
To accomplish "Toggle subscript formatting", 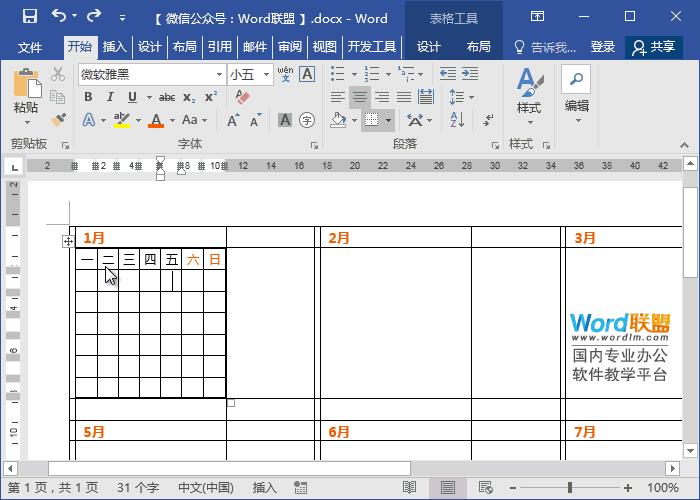I will [189, 97].
